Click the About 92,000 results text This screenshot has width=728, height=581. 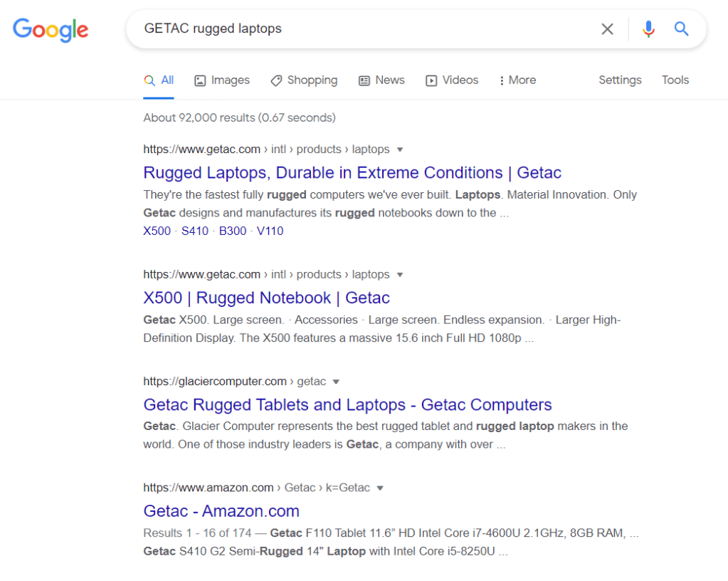(x=239, y=117)
